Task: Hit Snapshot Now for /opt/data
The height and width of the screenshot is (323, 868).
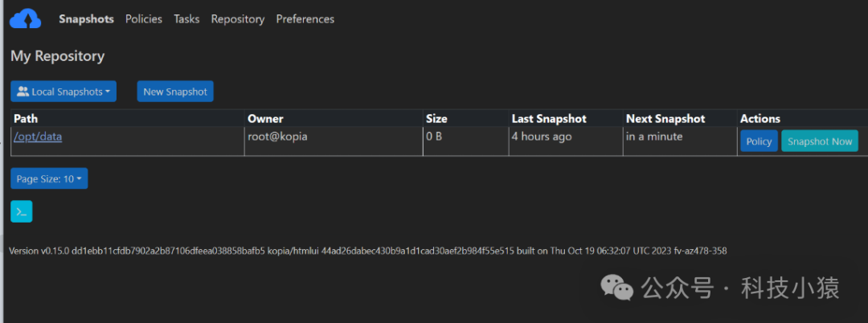Action: [x=820, y=141]
